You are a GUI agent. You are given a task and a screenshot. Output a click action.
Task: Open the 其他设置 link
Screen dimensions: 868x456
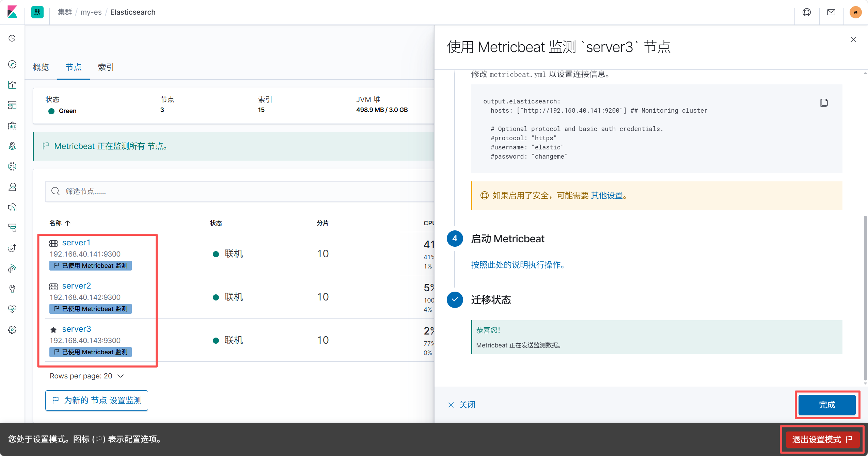(607, 195)
